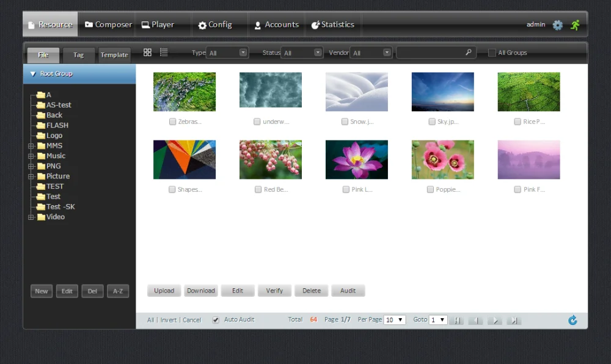Screen dimensions: 611x364
Task: Open the Poppies image thumbnail
Action: coord(442,159)
